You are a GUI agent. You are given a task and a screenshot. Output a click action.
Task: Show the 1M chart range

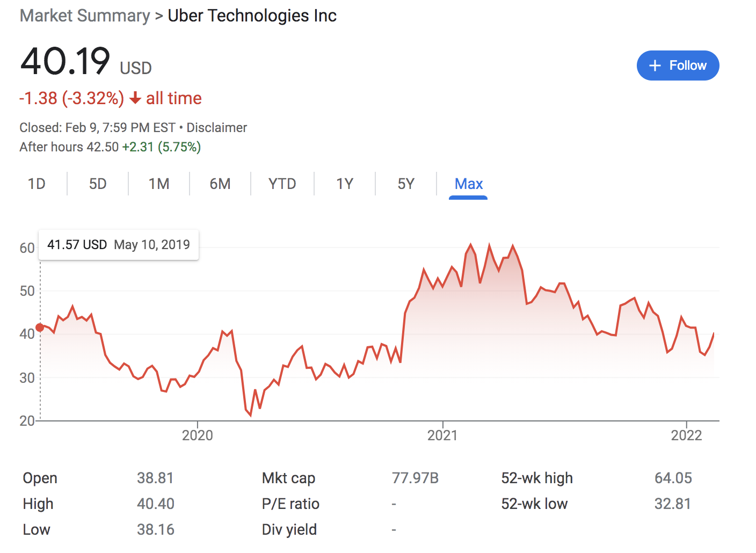(159, 184)
